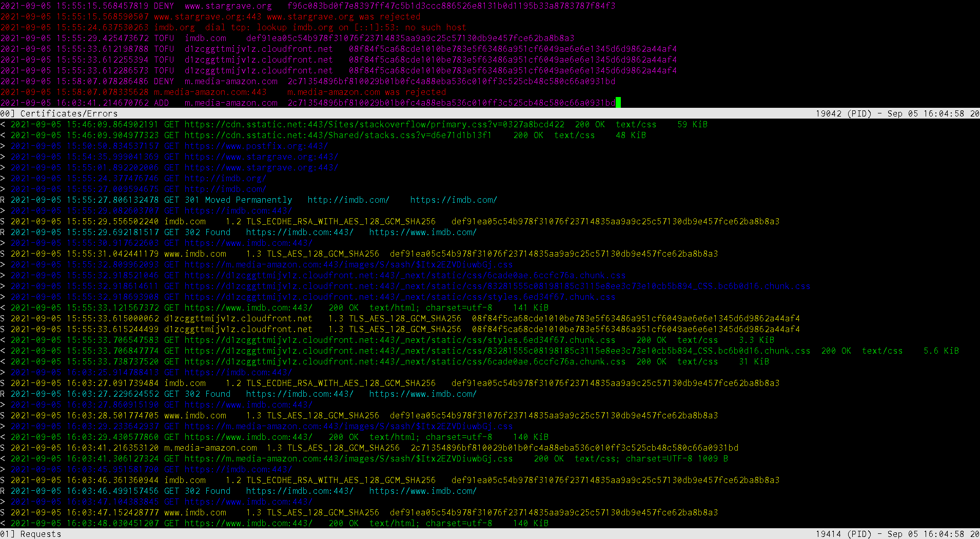
Task: Click the 19414 (PID) status text
Action: click(844, 534)
